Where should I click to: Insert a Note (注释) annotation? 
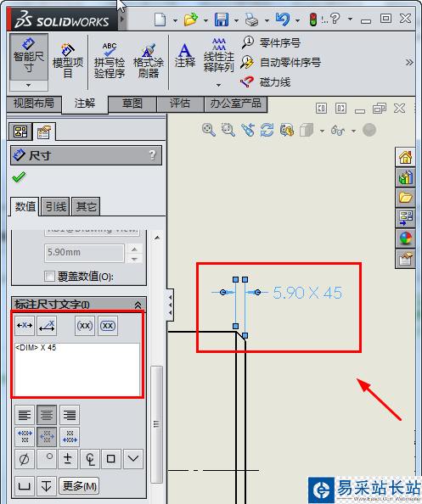tap(185, 55)
